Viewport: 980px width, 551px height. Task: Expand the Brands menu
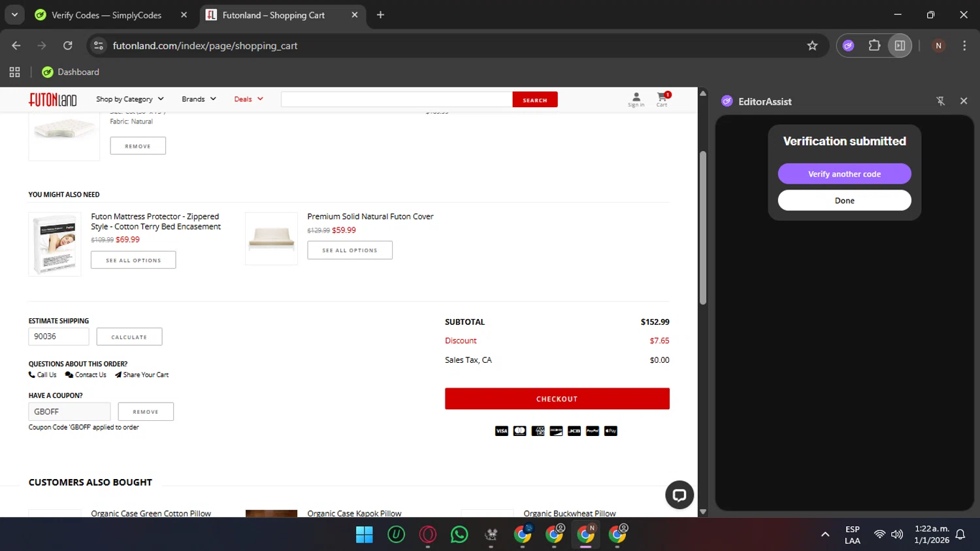(199, 99)
